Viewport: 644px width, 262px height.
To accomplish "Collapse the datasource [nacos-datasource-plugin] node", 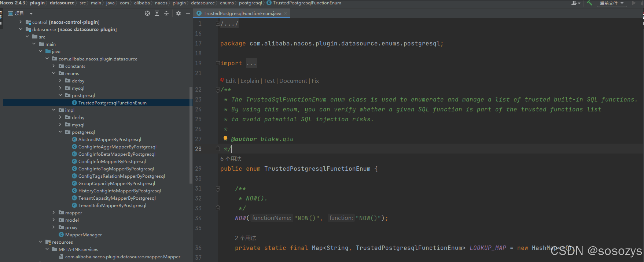I will coord(21,29).
